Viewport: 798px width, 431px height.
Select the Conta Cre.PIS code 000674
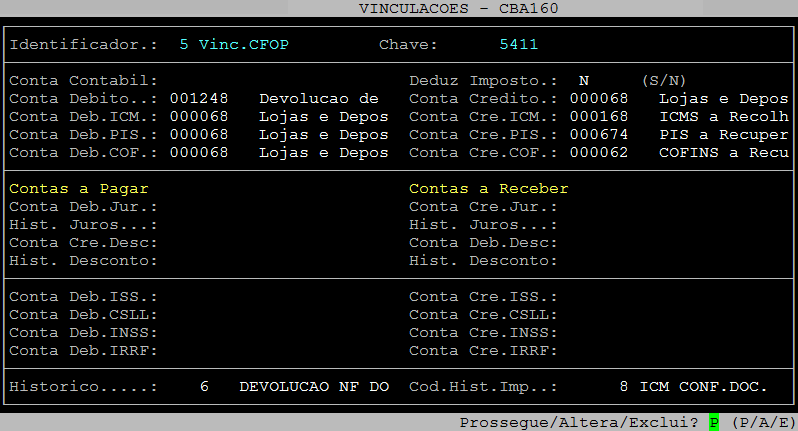tap(599, 134)
